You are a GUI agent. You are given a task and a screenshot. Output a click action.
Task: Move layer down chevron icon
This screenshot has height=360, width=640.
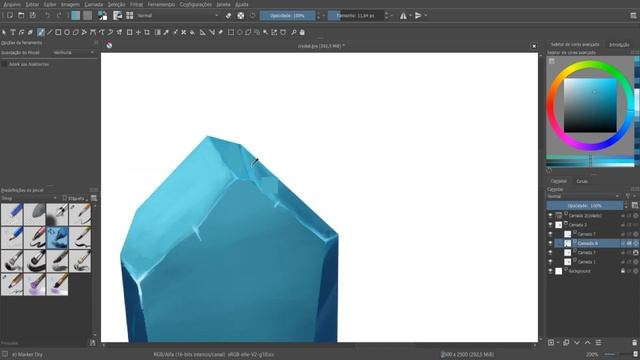577,342
